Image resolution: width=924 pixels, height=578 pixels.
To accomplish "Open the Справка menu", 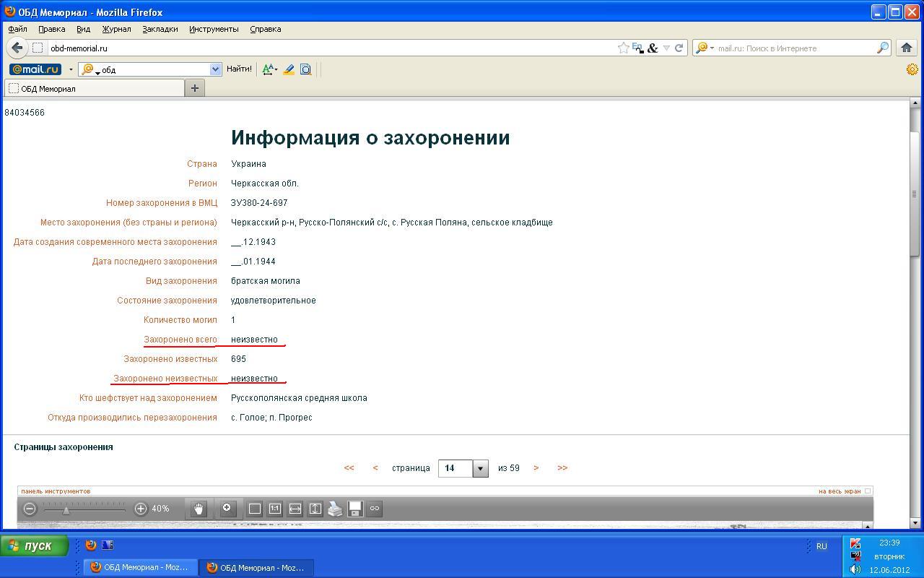I will (265, 29).
